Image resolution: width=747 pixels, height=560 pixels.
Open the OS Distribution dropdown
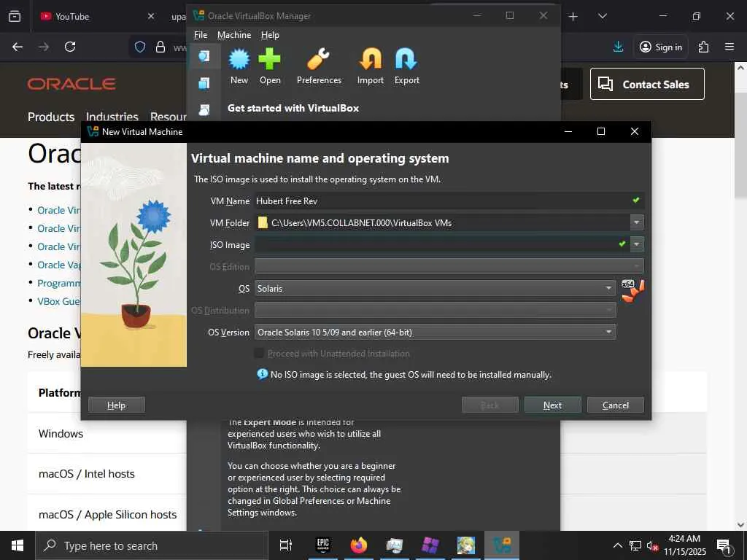coord(435,310)
